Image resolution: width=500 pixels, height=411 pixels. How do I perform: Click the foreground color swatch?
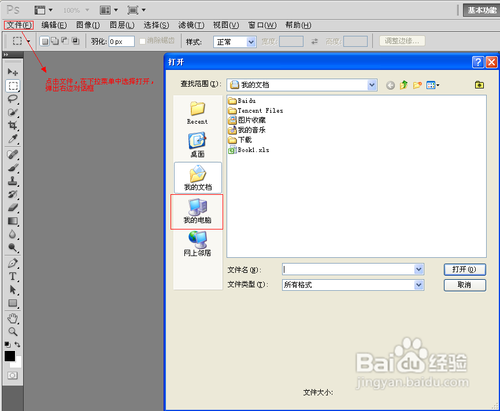click(x=10, y=356)
